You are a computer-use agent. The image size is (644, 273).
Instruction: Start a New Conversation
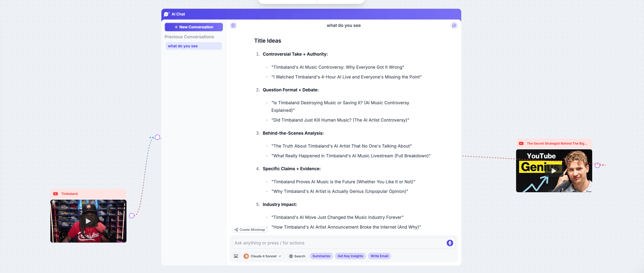pyautogui.click(x=194, y=27)
